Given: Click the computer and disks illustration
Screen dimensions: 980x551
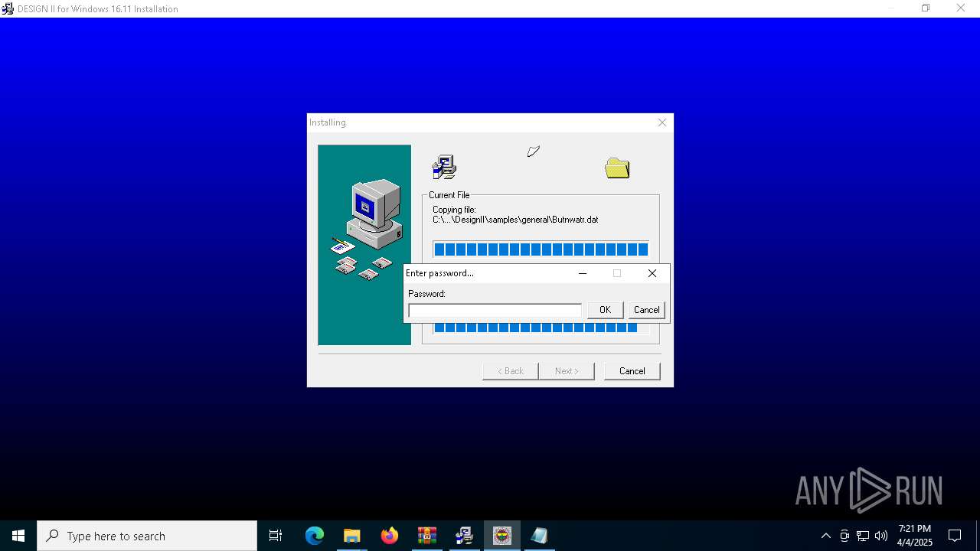Looking at the screenshot, I should [364, 245].
